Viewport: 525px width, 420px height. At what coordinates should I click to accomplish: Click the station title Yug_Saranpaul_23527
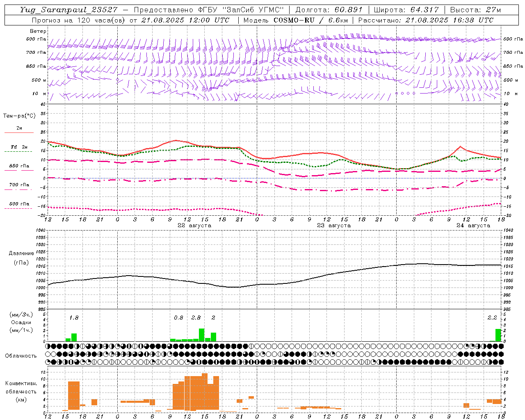[68, 10]
